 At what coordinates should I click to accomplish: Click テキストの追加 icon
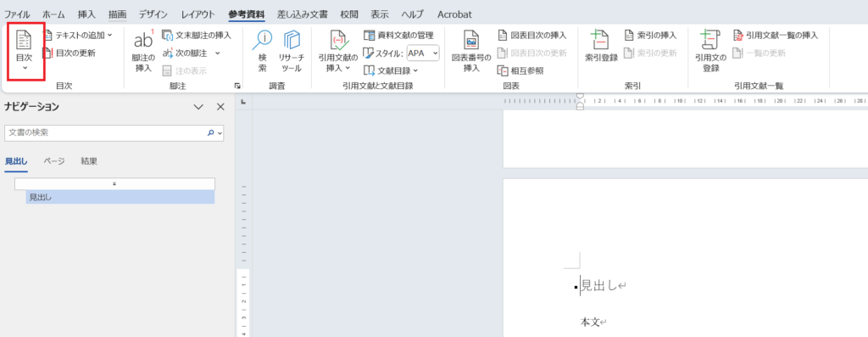click(48, 36)
